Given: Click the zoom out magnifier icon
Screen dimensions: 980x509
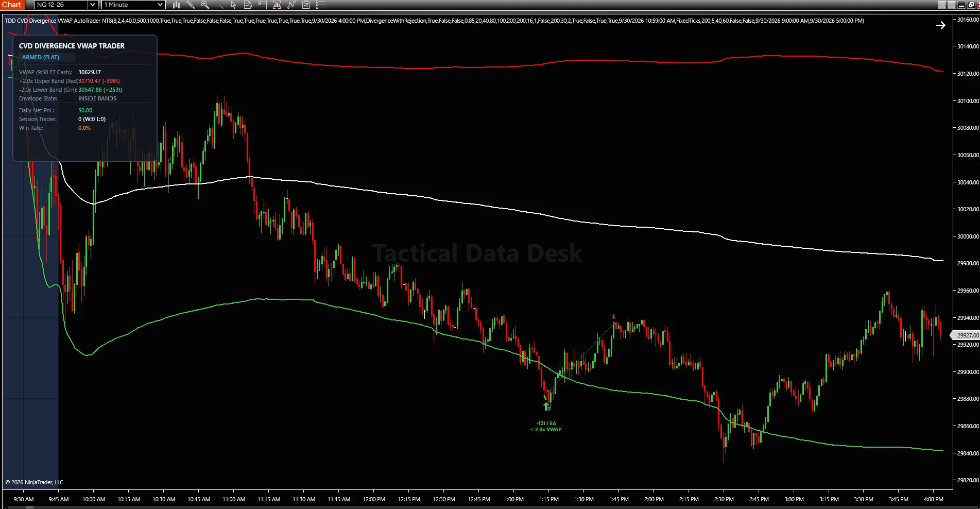Looking at the screenshot, I should click(219, 5).
